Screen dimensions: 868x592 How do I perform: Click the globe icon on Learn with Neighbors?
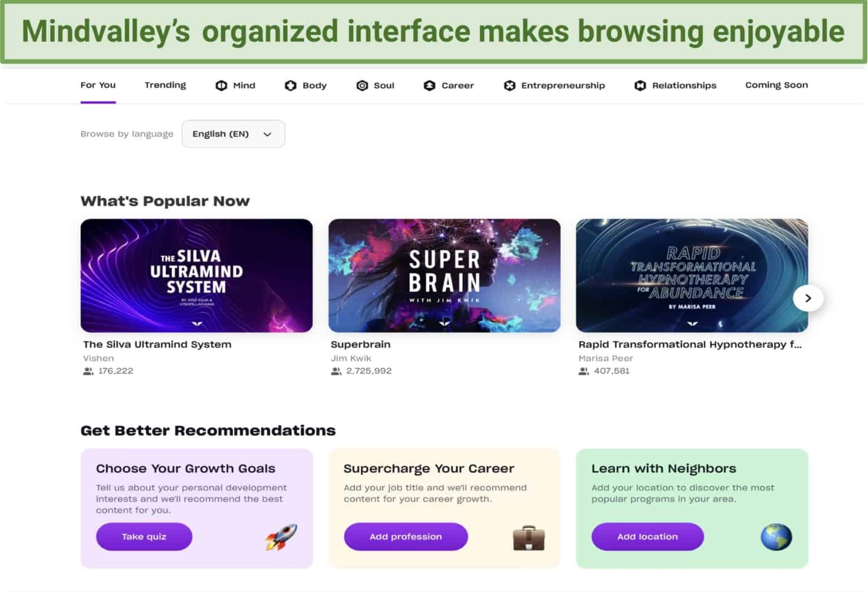775,537
